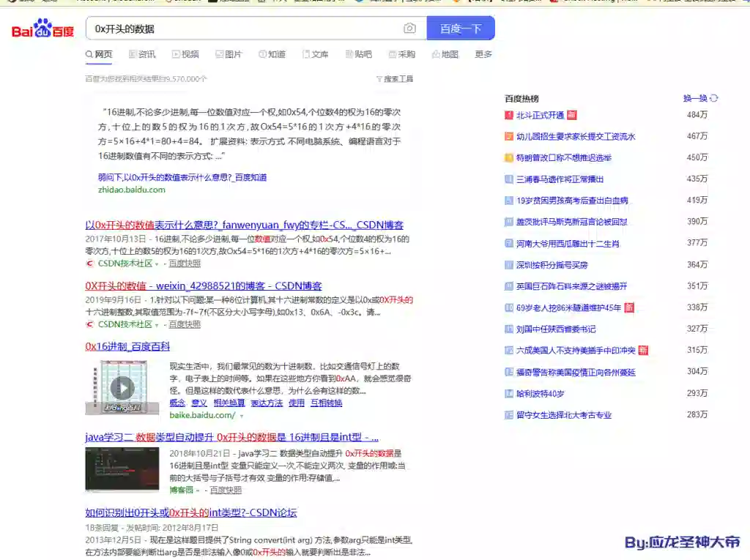
Task: Open result 以0x开头的数值表示什么意思 fanwenyuan CSDN博客
Action: [245, 225]
